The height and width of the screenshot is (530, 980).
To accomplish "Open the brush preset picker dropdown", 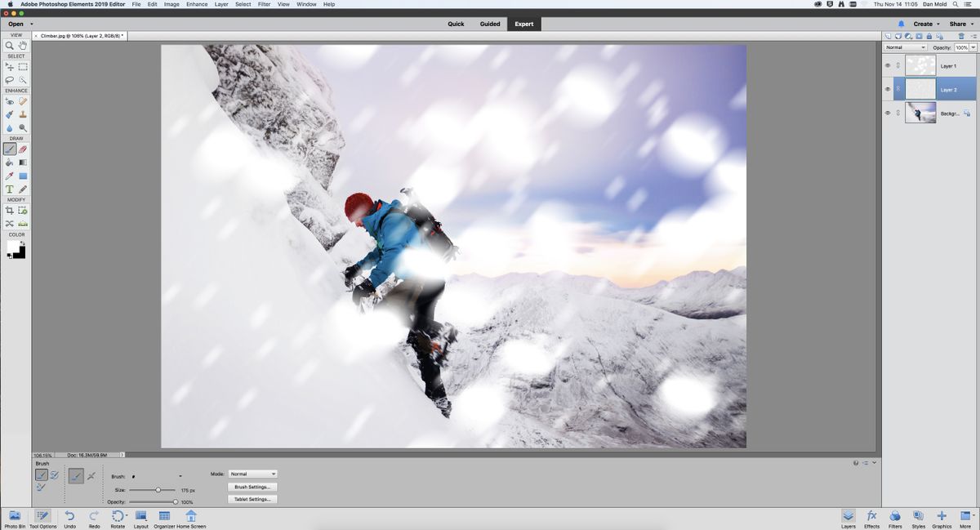I will coord(180,476).
